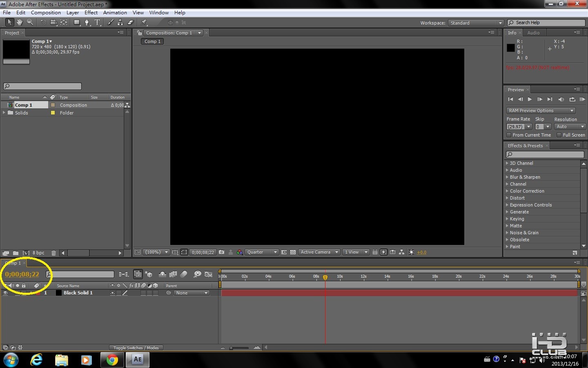
Task: Toggle Hide Shy Layers switch
Action: pyautogui.click(x=162, y=274)
